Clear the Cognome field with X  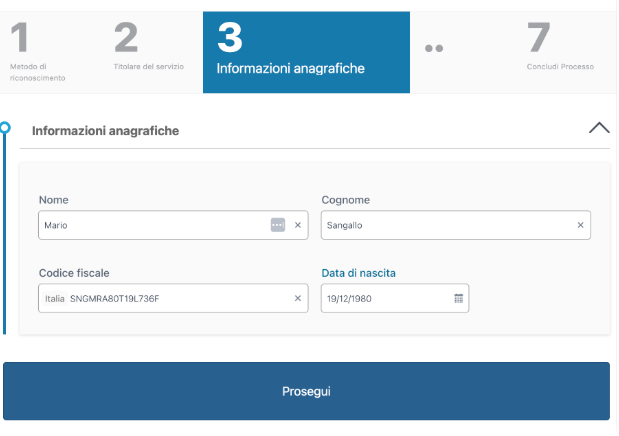(580, 225)
